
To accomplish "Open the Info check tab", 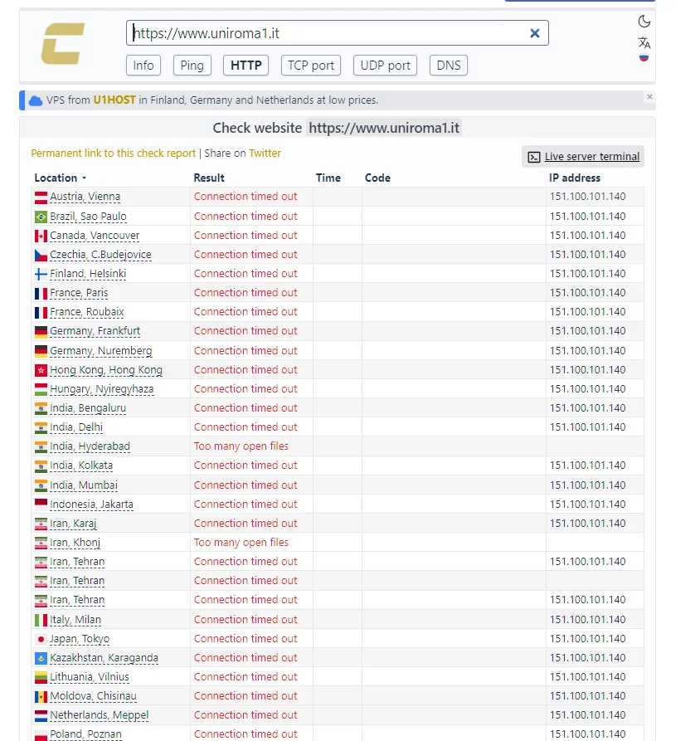I will coord(143,66).
